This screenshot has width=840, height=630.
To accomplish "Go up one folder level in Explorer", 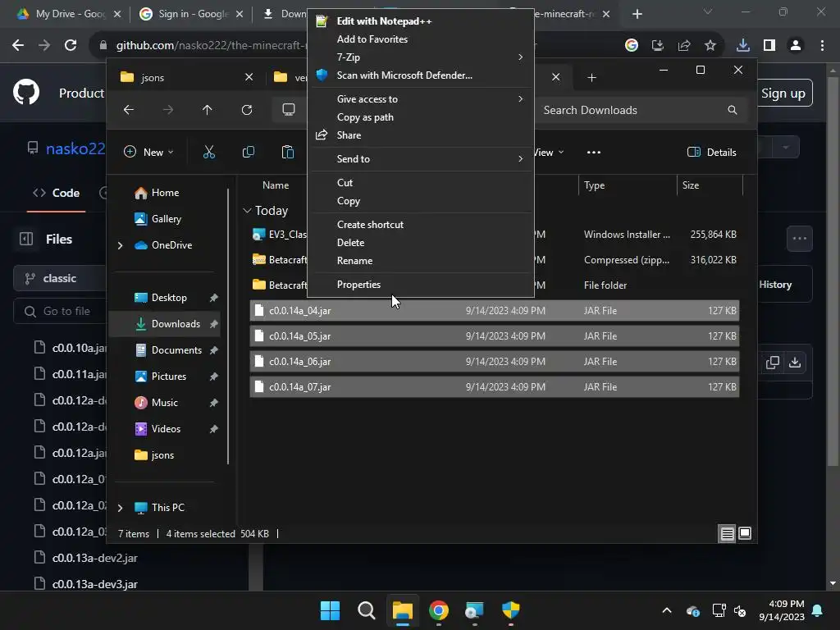I will 208,110.
